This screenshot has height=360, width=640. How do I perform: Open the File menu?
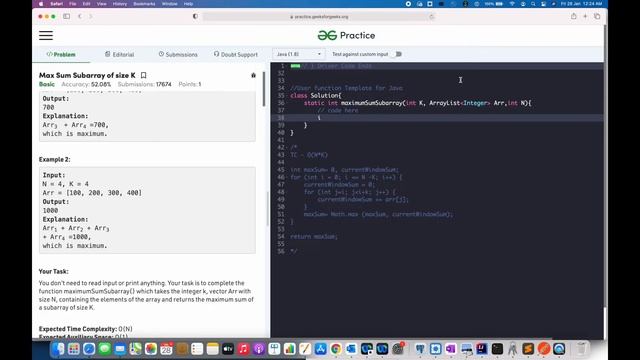73,4
